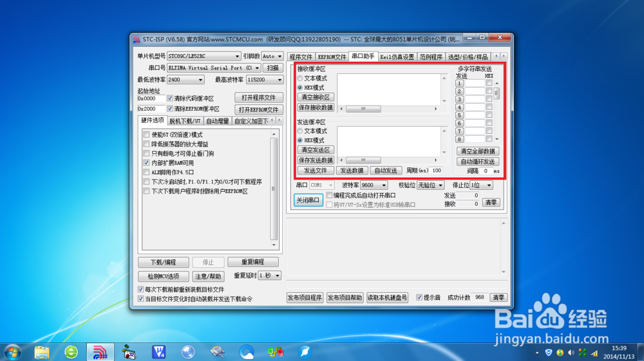The height and width of the screenshot is (361, 644).
Task: Click the yellow ball tray icon
Action: pos(560,353)
